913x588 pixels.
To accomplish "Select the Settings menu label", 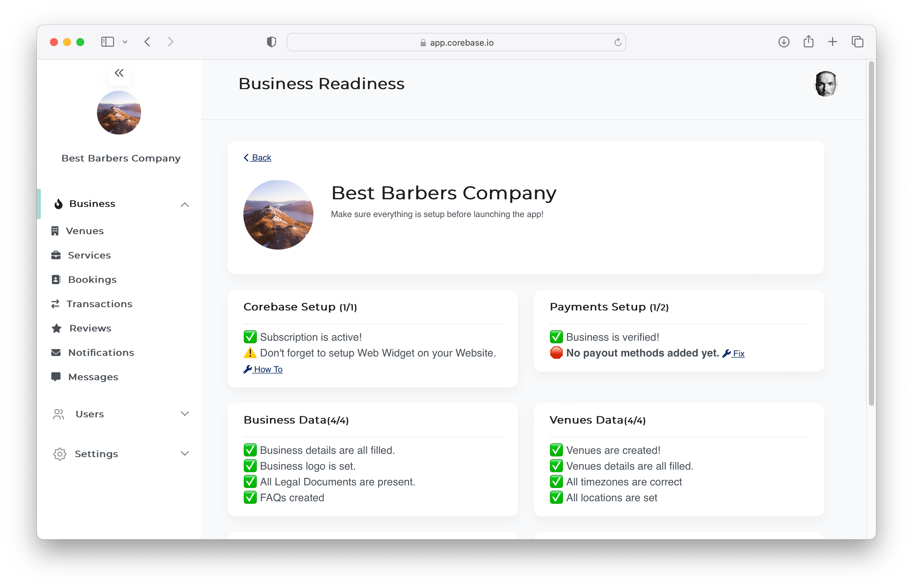I will pyautogui.click(x=96, y=454).
